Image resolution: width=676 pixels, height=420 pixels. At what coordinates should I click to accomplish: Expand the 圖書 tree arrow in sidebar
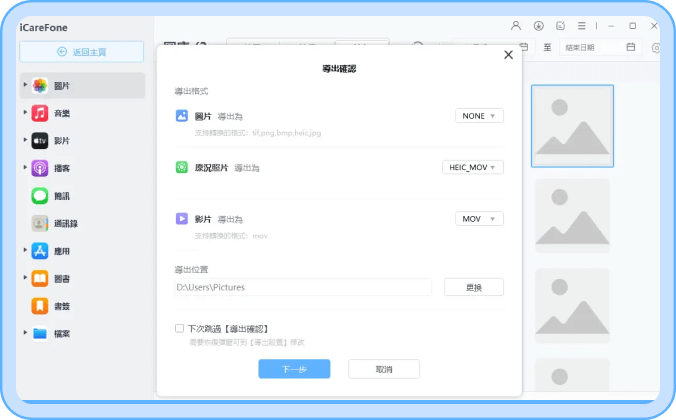[25, 277]
